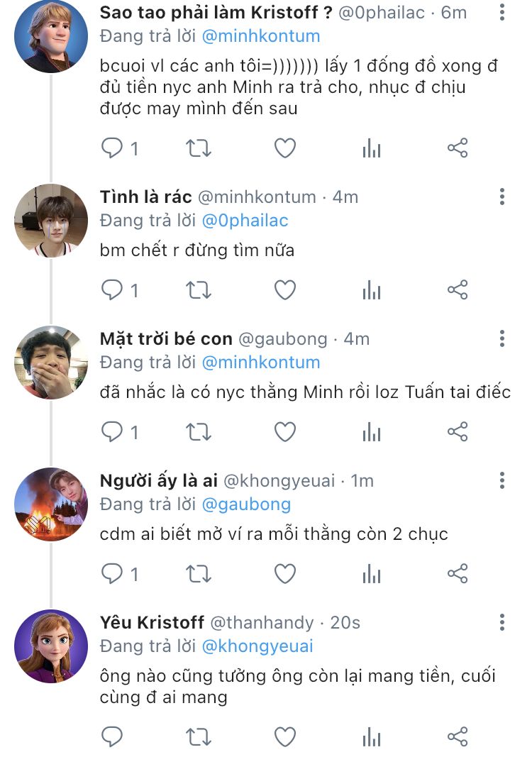Viewport: 532px width, 757px height.
Task: View analytics for Yêu Kristoff's tweet
Action: tap(371, 737)
